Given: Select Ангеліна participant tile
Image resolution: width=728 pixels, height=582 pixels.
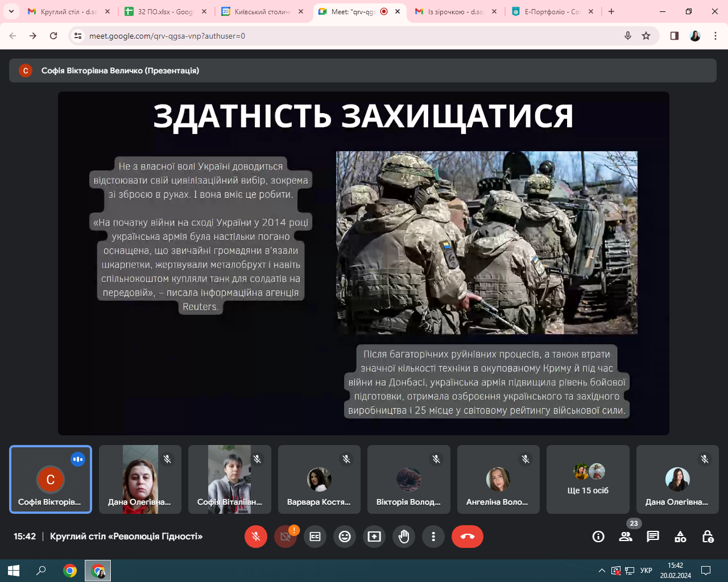Looking at the screenshot, I should (498, 480).
